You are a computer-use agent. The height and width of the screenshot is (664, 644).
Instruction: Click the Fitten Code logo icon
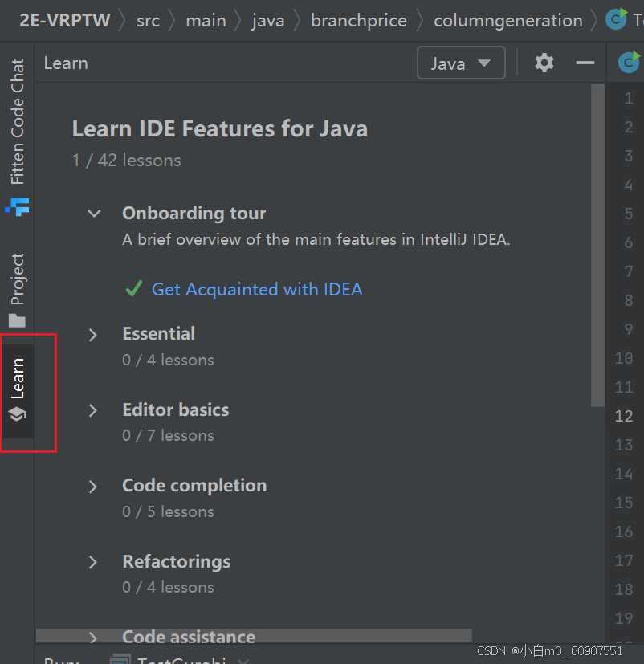tap(18, 207)
